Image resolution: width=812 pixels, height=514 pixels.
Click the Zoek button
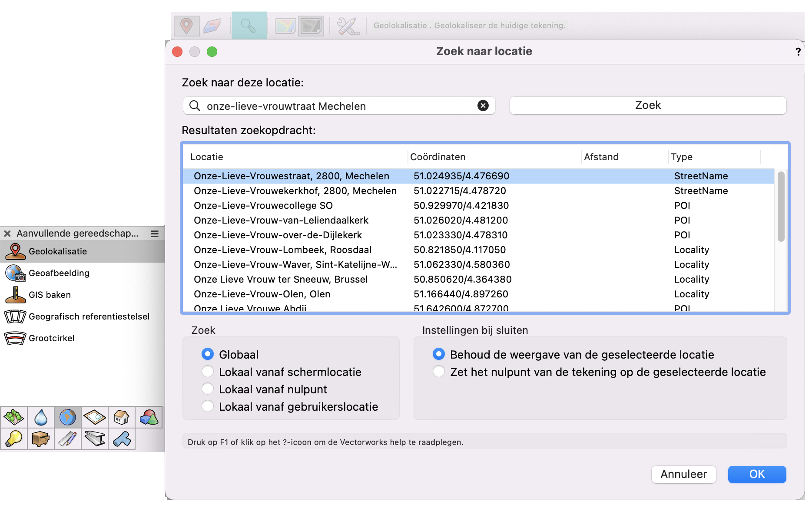pyautogui.click(x=648, y=105)
